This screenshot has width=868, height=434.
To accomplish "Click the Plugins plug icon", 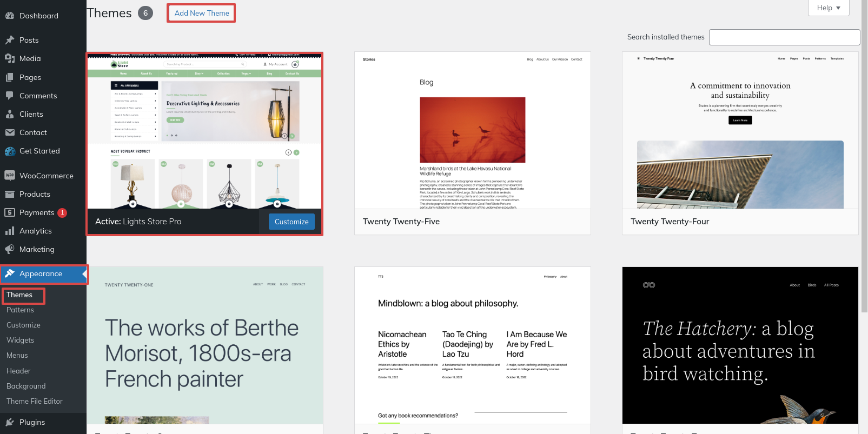I will pyautogui.click(x=10, y=422).
